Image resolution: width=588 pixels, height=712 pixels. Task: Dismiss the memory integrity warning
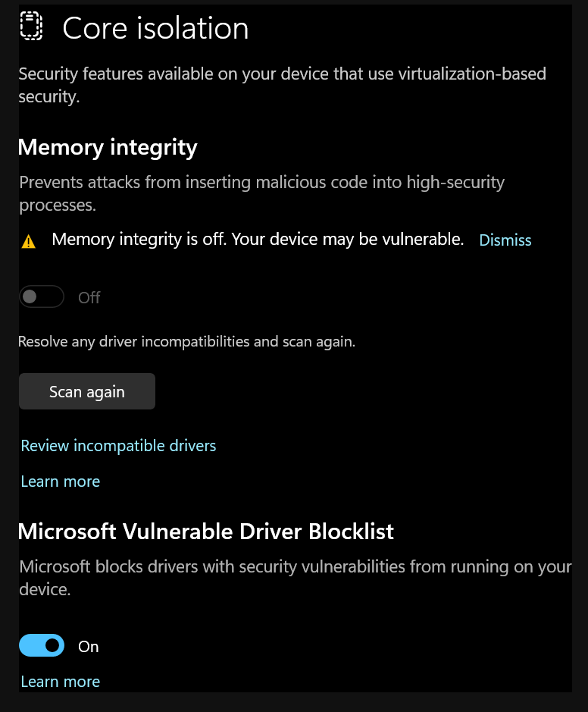pyautogui.click(x=505, y=240)
